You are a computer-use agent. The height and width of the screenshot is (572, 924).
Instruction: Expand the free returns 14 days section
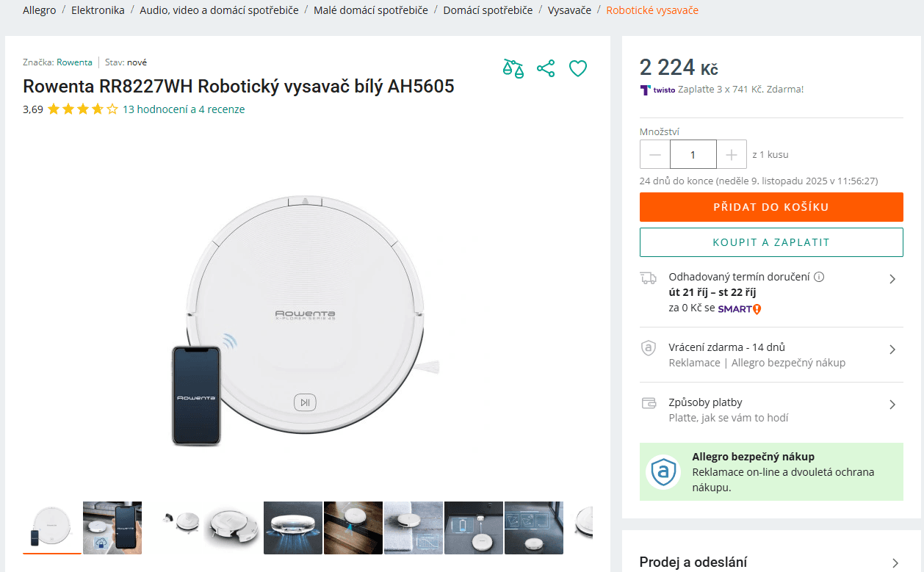point(892,350)
